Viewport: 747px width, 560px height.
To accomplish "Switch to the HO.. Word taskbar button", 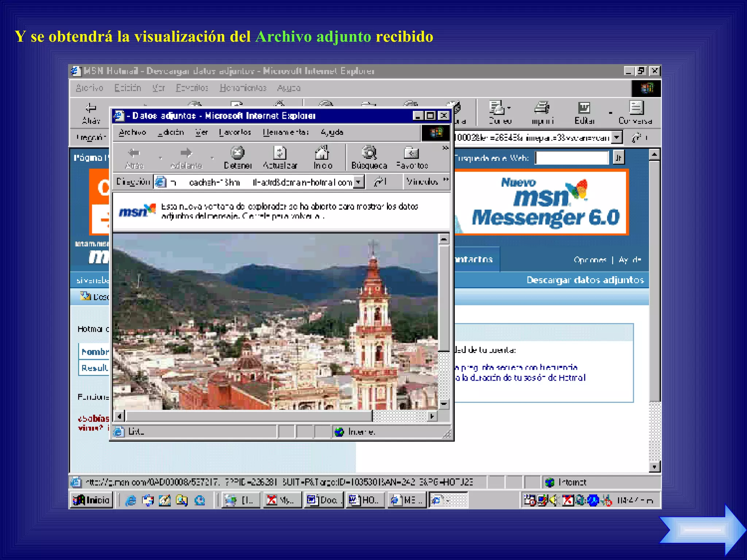I will 365,500.
